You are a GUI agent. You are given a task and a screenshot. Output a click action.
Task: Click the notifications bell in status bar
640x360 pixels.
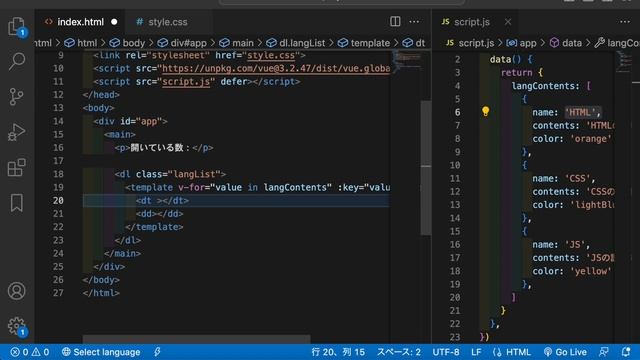pos(625,352)
